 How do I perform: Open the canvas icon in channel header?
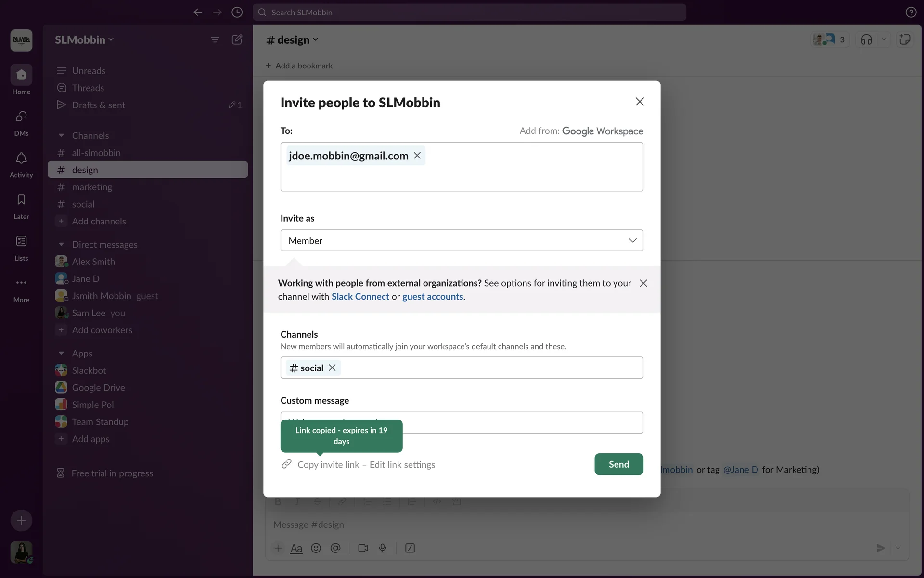coord(905,39)
